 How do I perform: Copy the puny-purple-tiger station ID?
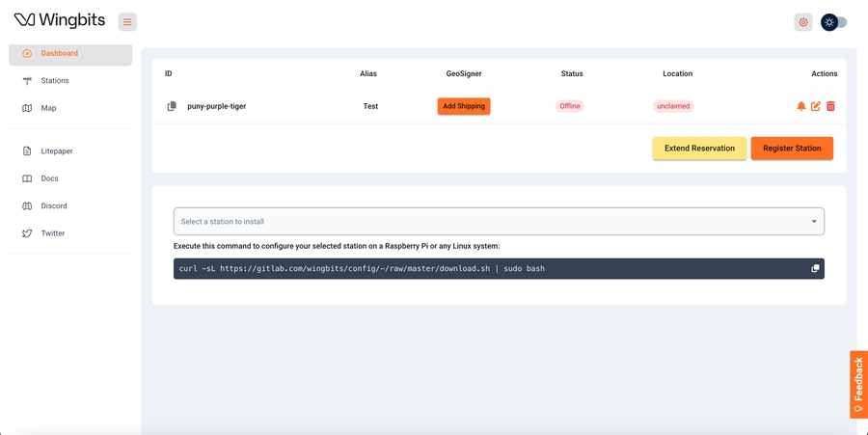(x=172, y=106)
